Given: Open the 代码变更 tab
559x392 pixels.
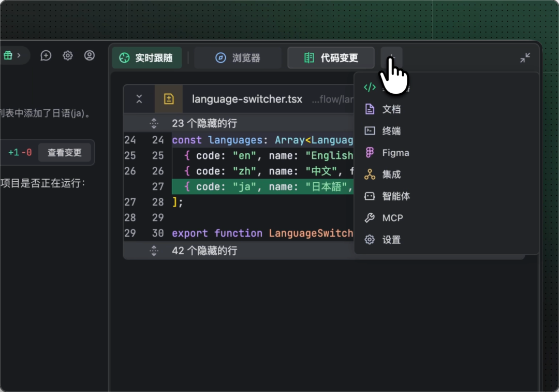Looking at the screenshot, I should [331, 58].
